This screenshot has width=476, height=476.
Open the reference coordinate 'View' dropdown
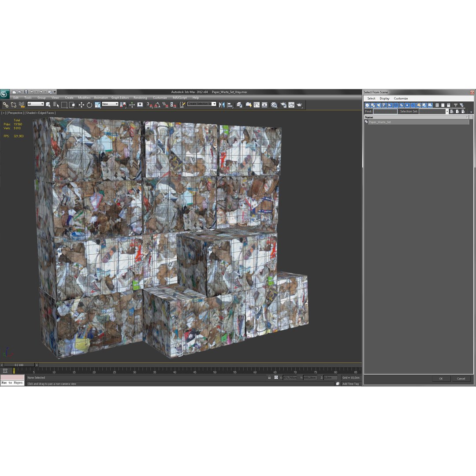point(110,104)
